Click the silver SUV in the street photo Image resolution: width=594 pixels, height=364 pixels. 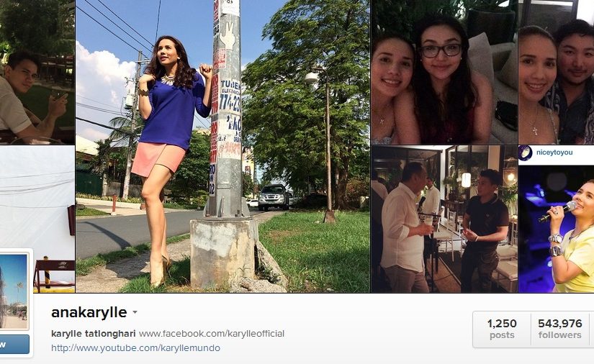point(274,197)
